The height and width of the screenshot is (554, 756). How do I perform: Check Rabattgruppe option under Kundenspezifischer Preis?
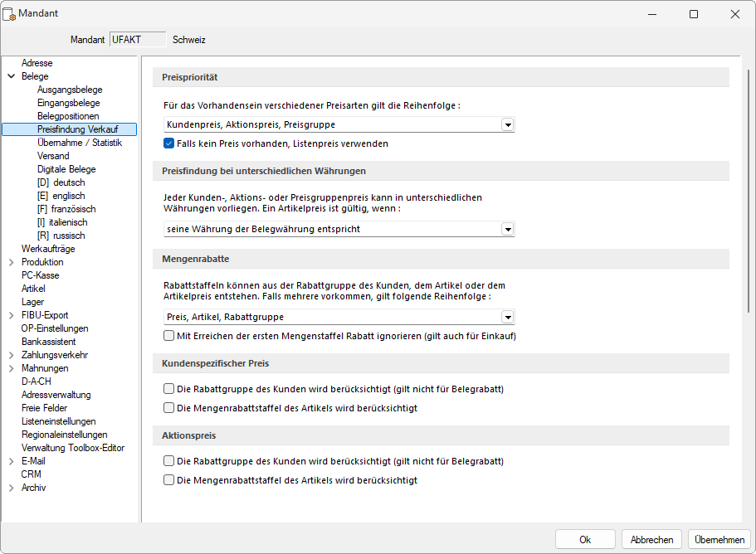point(169,389)
